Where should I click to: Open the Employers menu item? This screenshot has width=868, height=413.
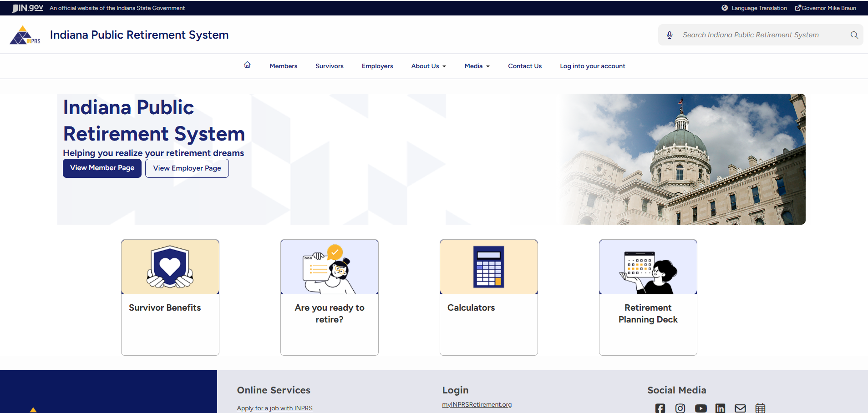[377, 66]
